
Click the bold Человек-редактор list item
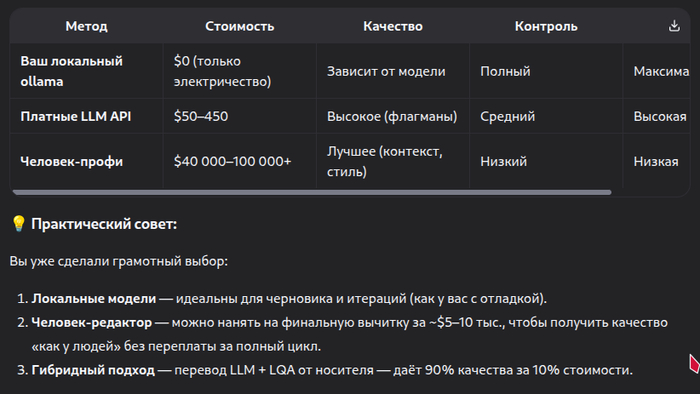92,323
